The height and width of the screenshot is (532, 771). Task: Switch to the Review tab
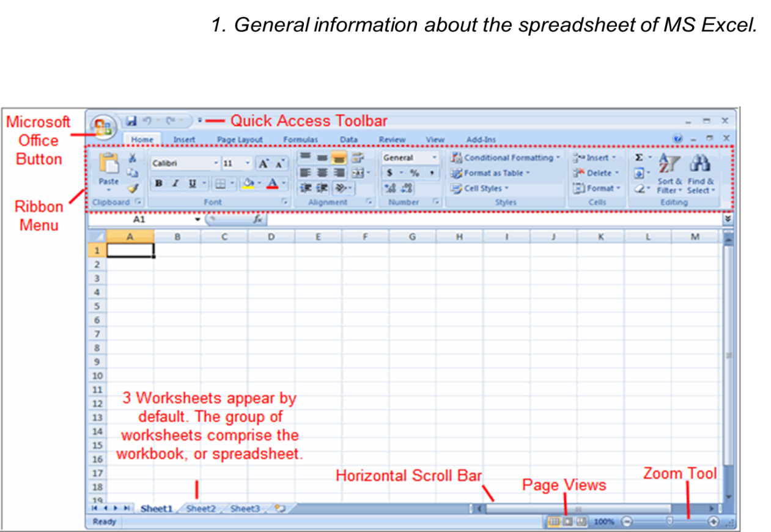click(x=392, y=139)
